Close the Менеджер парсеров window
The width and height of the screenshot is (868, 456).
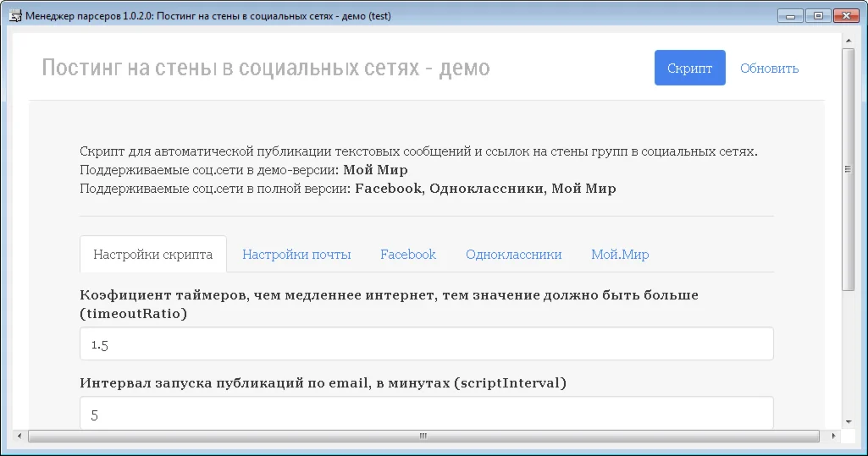click(846, 16)
